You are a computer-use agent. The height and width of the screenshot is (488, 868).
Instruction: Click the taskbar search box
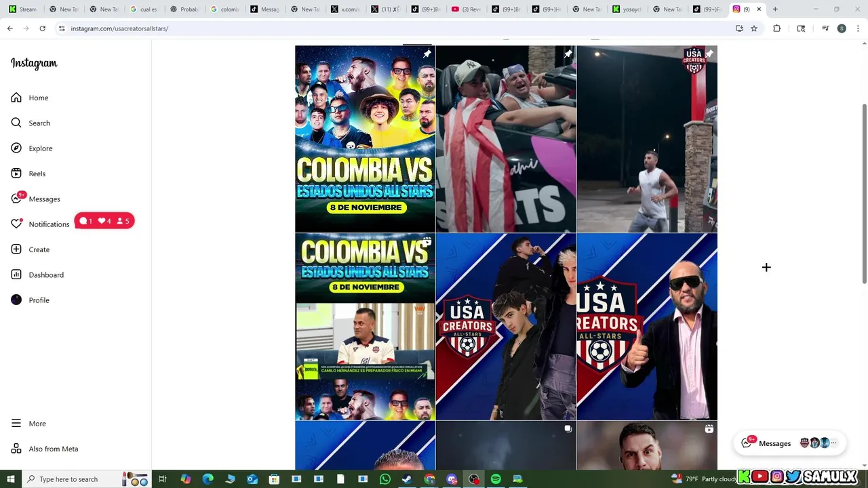pos(87,479)
